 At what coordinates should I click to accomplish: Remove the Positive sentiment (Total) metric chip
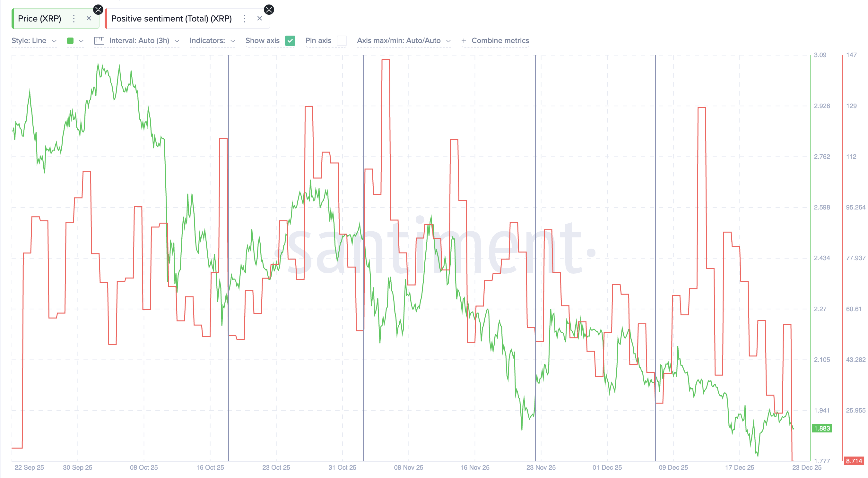[259, 18]
